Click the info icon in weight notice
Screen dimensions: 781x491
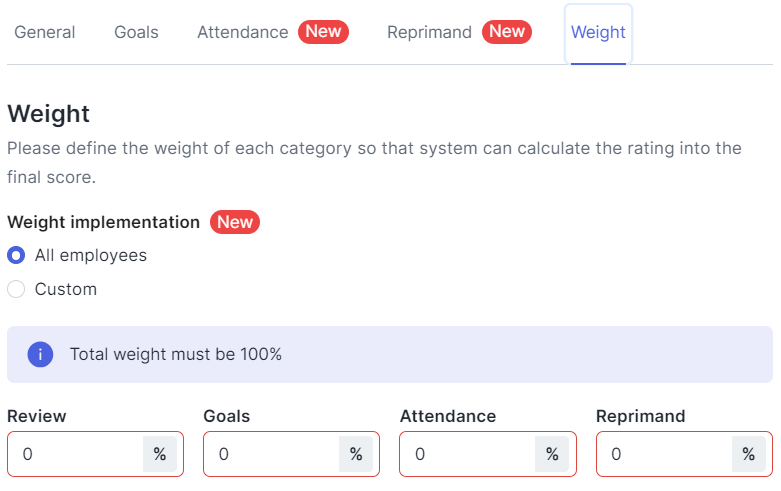(x=40, y=354)
